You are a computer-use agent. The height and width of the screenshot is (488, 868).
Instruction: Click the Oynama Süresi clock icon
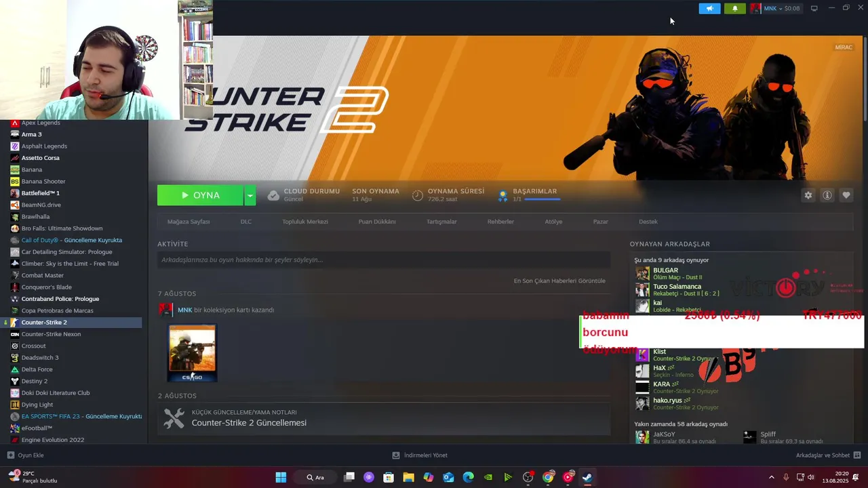click(418, 195)
